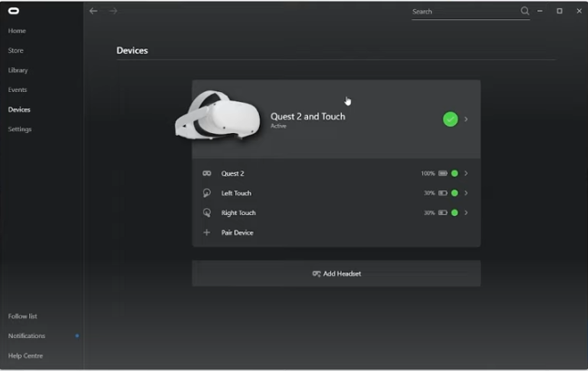Click the Right Touch battery icon
588x371 pixels.
(443, 212)
